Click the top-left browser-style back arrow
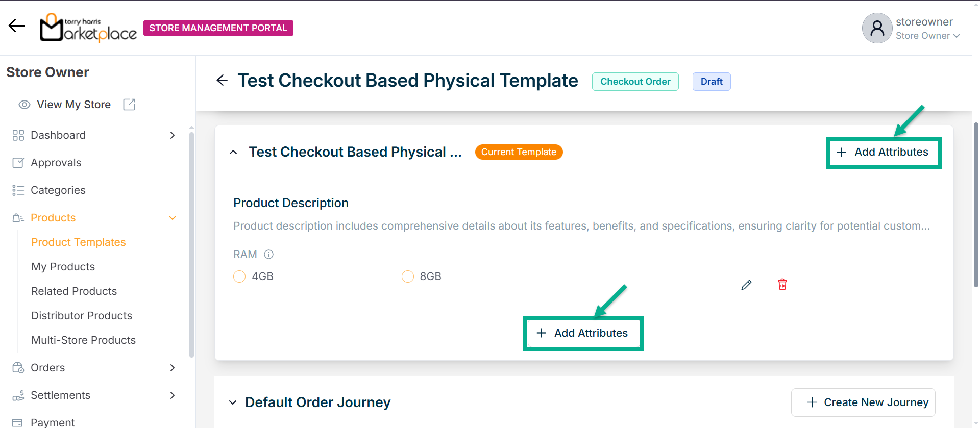Screen dimensions: 980x428 [x=16, y=26]
